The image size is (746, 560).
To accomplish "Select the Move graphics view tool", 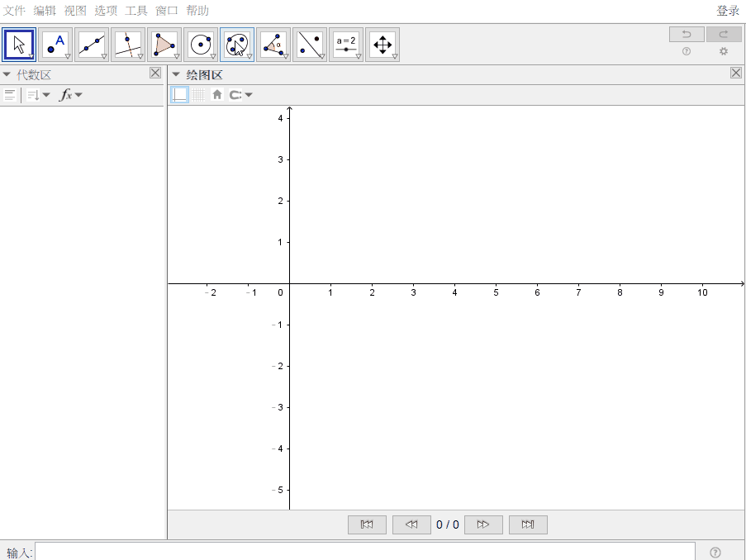I will pyautogui.click(x=383, y=45).
